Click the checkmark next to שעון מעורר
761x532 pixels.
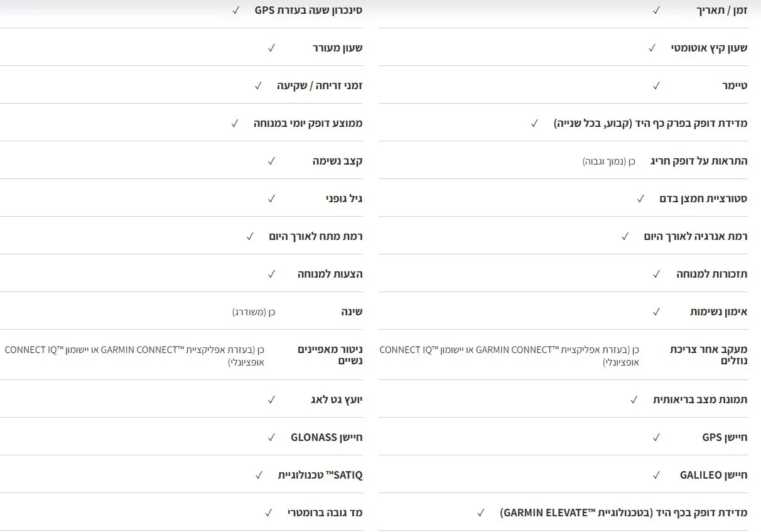pyautogui.click(x=271, y=48)
